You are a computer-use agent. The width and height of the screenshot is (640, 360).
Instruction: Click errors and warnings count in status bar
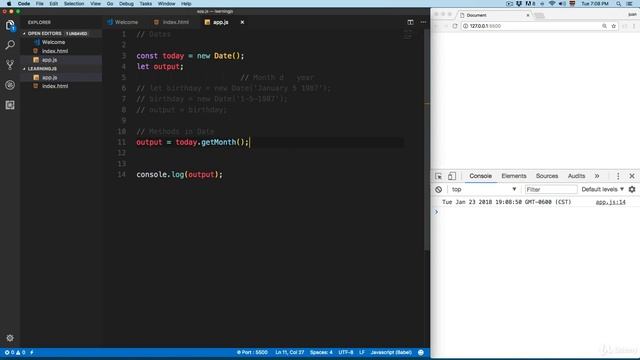15,352
